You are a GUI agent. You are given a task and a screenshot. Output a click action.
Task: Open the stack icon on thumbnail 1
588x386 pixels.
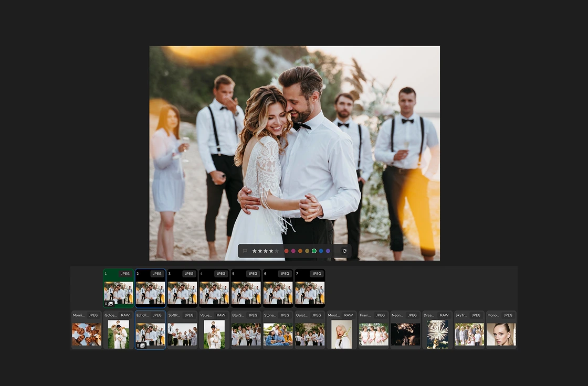point(111,304)
